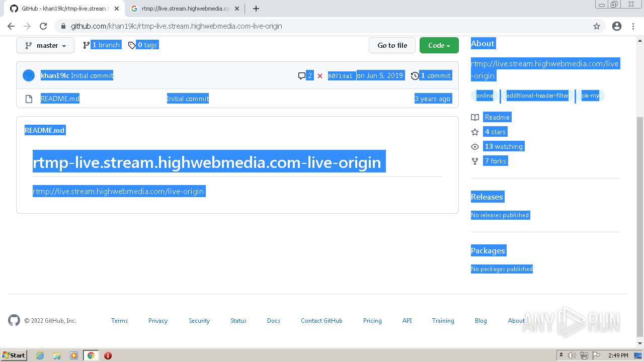This screenshot has height=362, width=644.
Task: Expand the green Code dropdown
Action: pyautogui.click(x=439, y=45)
